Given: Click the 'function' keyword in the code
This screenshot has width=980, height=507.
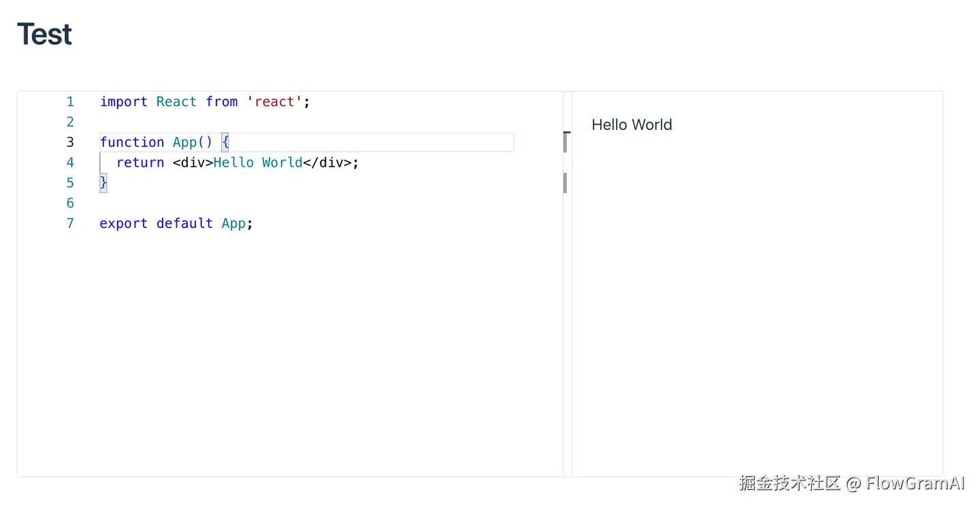Looking at the screenshot, I should pos(132,142).
